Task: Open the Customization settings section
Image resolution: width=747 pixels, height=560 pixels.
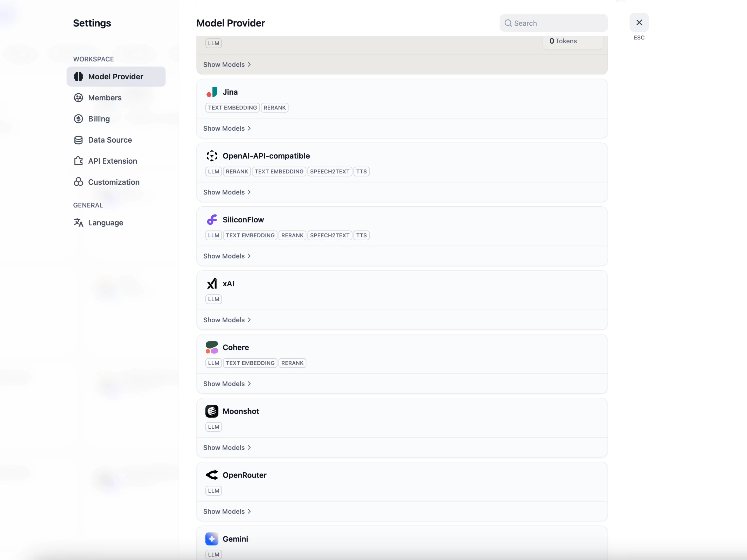Action: pos(113,182)
